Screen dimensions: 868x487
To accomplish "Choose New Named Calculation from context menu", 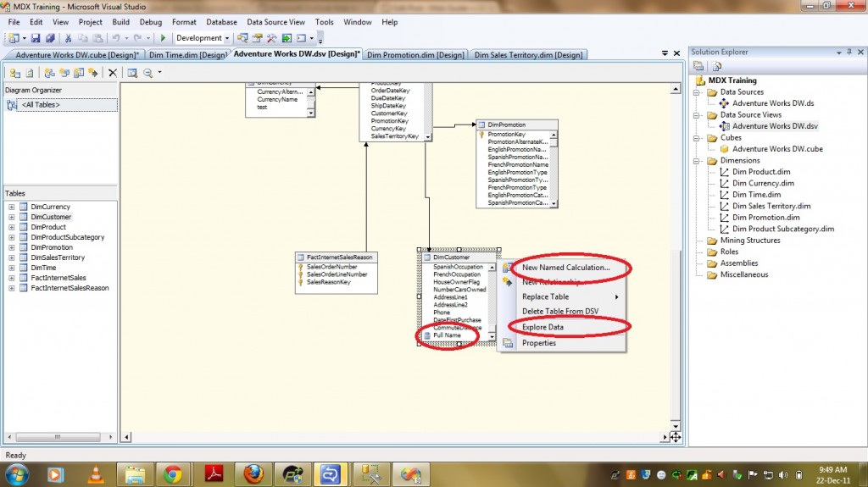I will point(565,268).
